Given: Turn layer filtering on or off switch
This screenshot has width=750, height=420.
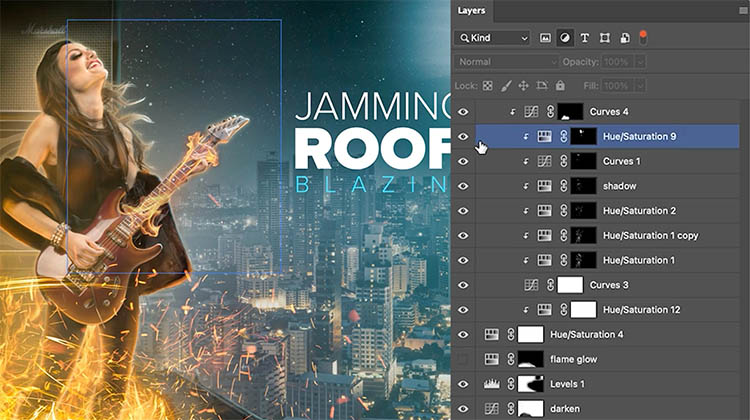Looking at the screenshot, I should 643,38.
